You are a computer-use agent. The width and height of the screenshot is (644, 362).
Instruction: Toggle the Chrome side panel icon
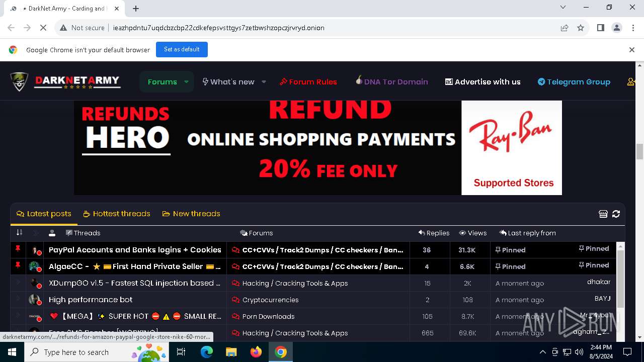(600, 28)
